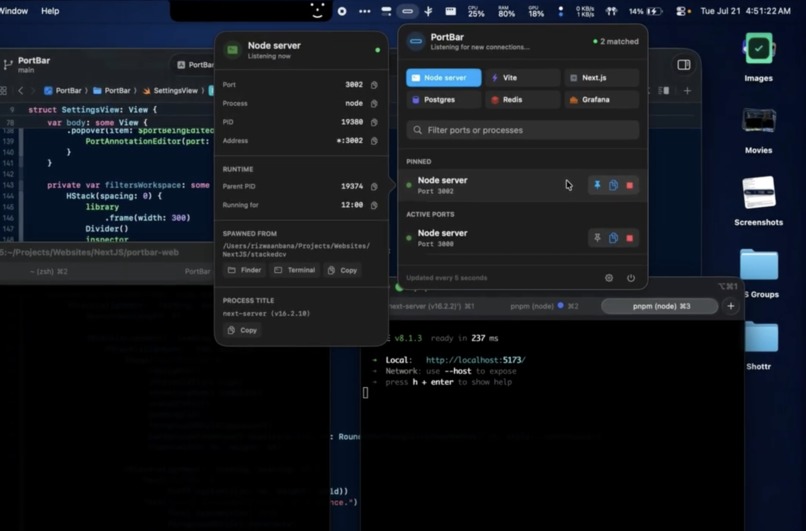Select SettingsView in Xcode breadcrumb
The height and width of the screenshot is (531, 806).
[x=170, y=90]
